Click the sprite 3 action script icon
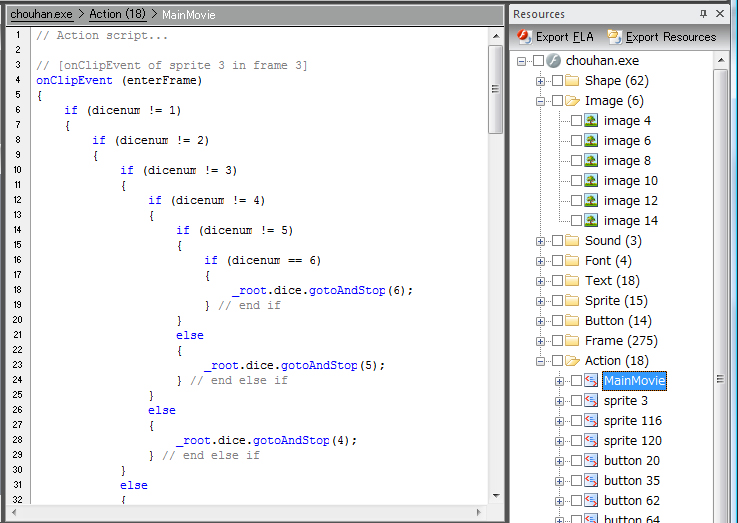This screenshot has height=523, width=738. [x=591, y=401]
